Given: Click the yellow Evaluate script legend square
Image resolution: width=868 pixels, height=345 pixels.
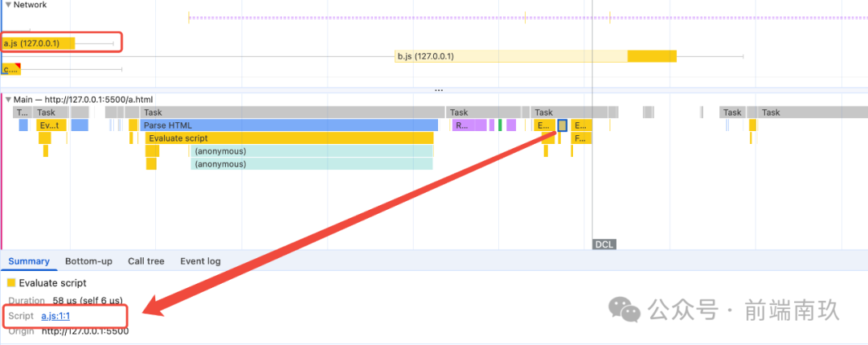Looking at the screenshot, I should click(11, 283).
